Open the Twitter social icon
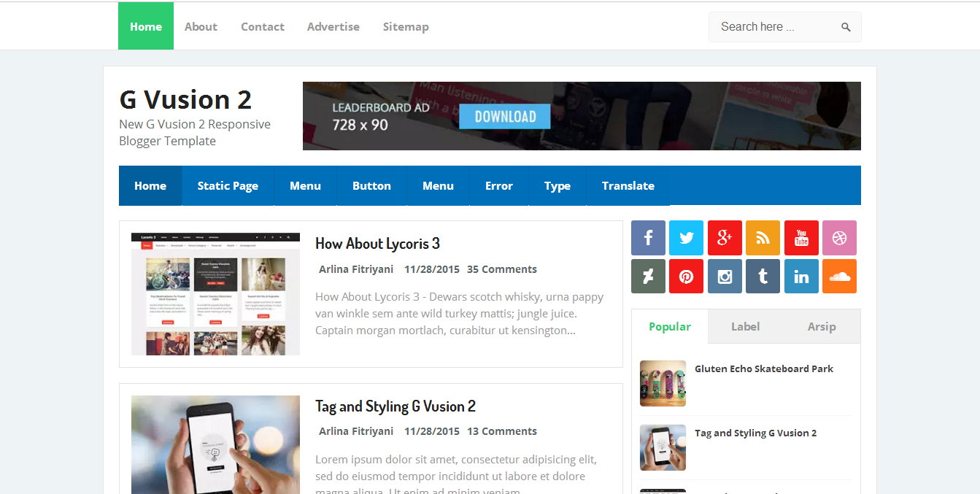 click(686, 238)
